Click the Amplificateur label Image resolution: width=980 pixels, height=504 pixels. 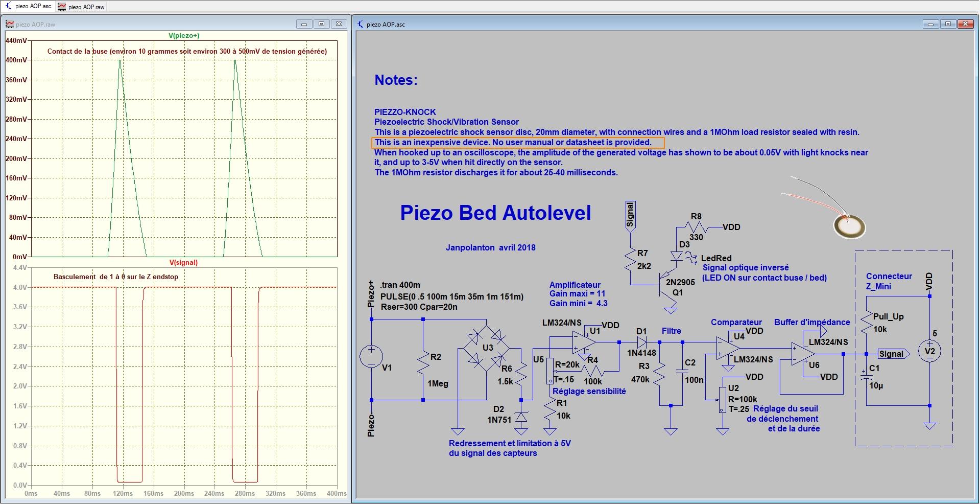[x=575, y=285]
